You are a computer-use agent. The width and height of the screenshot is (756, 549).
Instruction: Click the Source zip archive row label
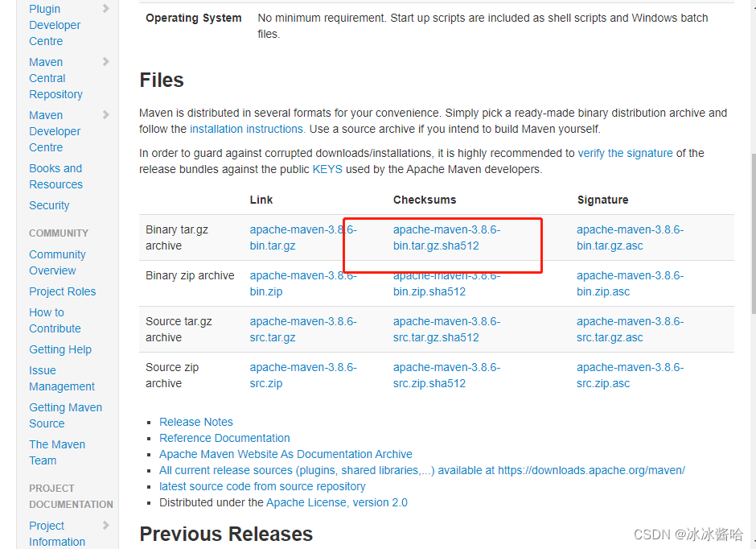(172, 375)
